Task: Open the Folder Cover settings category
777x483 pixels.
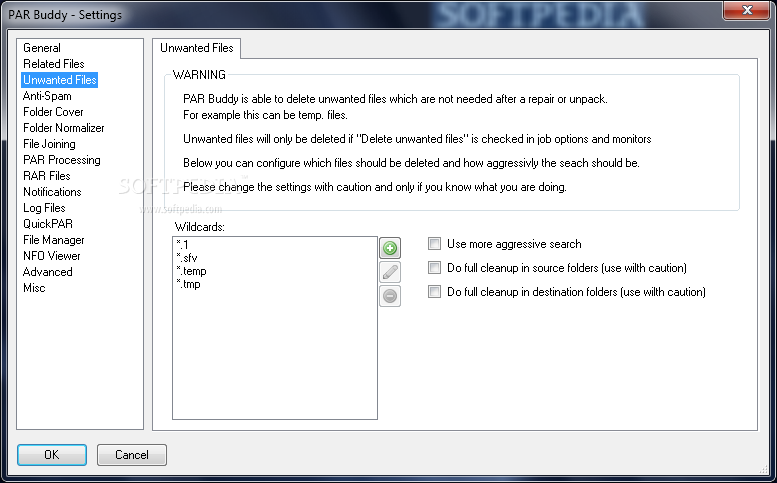Action: click(x=54, y=112)
